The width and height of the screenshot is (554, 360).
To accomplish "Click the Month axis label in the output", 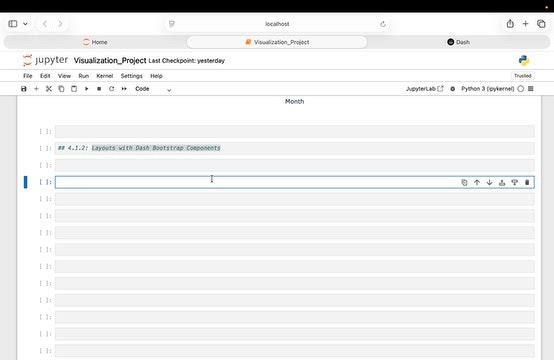I will coord(294,101).
